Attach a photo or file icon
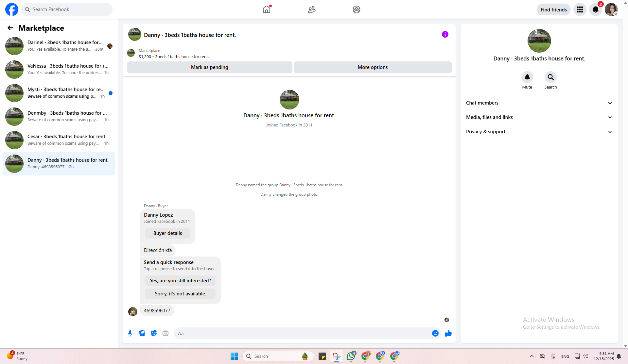 [x=142, y=333]
